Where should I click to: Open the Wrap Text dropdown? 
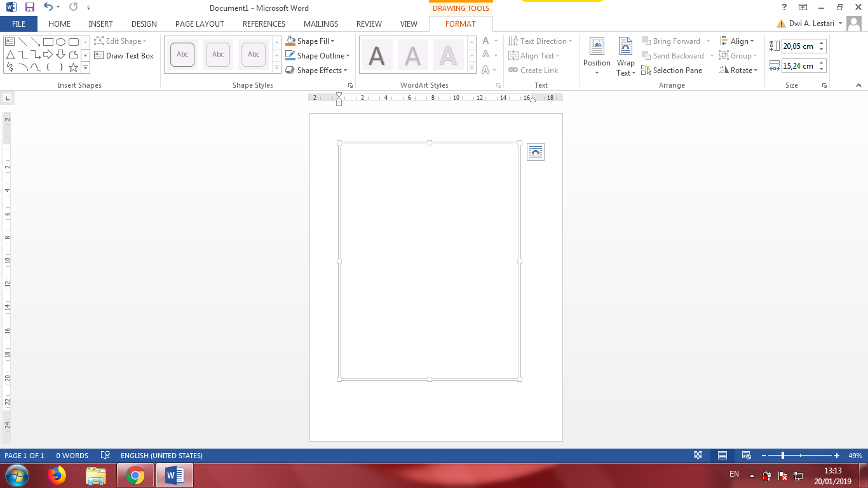pos(625,56)
